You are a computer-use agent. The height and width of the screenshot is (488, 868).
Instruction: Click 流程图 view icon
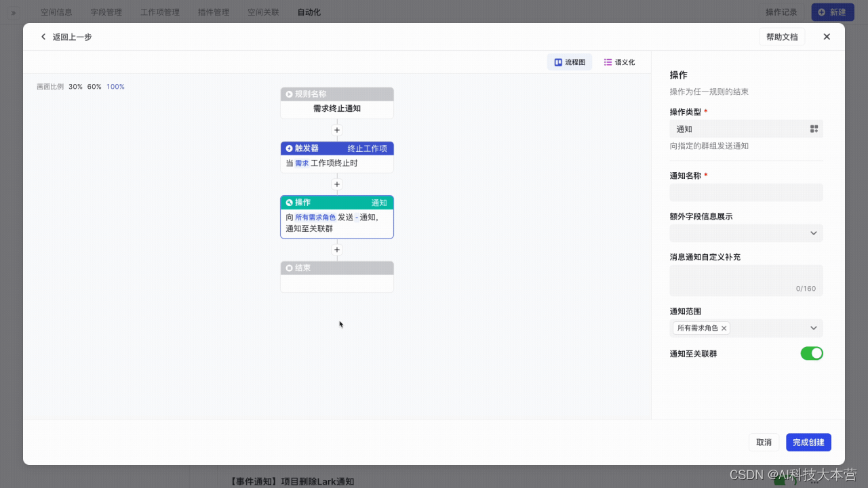click(558, 62)
